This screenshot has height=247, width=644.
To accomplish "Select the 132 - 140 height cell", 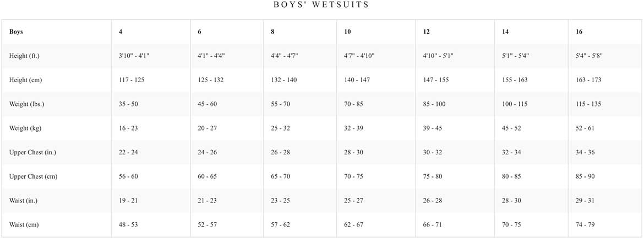I will click(284, 80).
